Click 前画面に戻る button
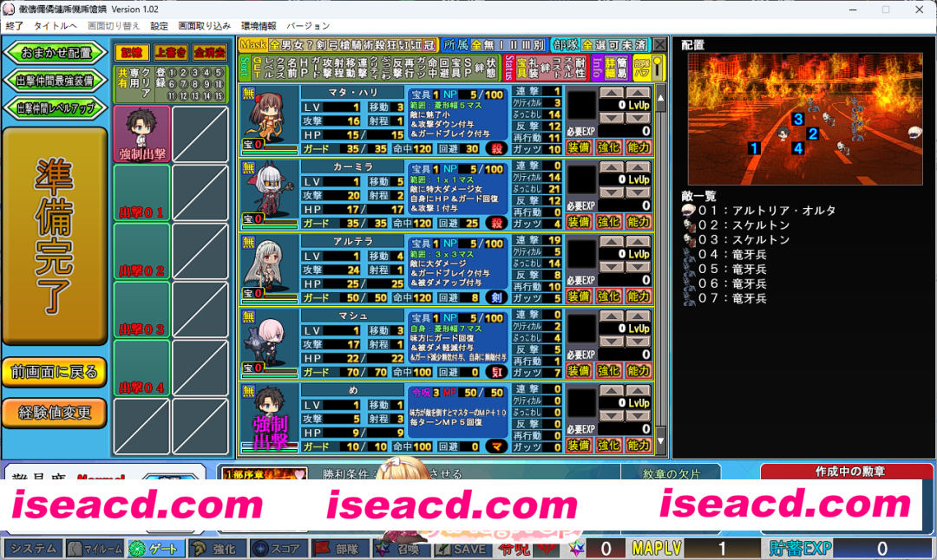The image size is (937, 560). pos(55,373)
